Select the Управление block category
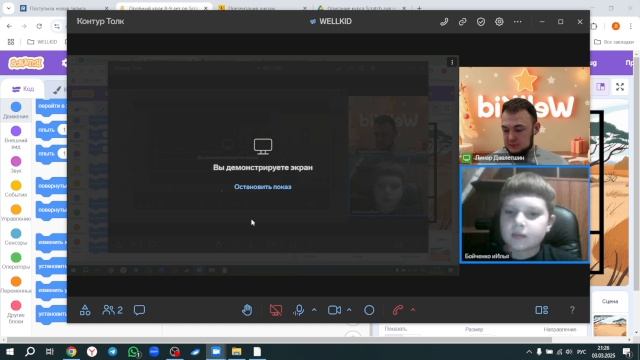 16,213
